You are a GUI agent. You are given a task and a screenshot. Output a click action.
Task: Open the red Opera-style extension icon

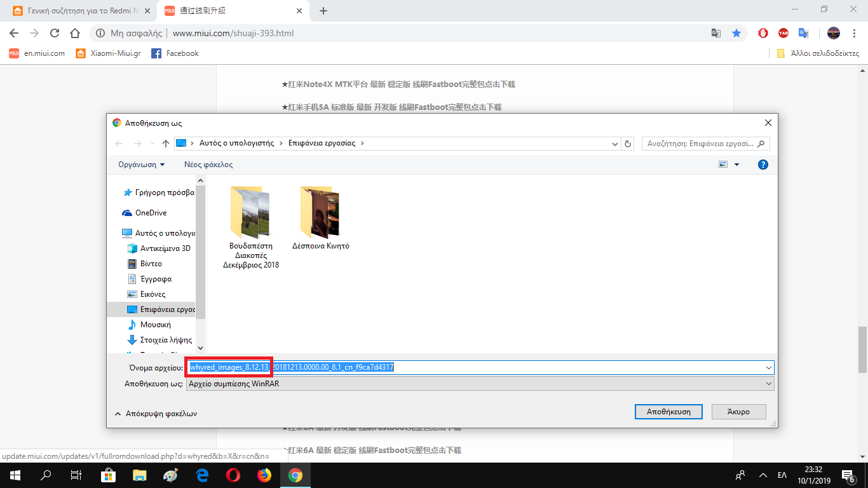(763, 33)
